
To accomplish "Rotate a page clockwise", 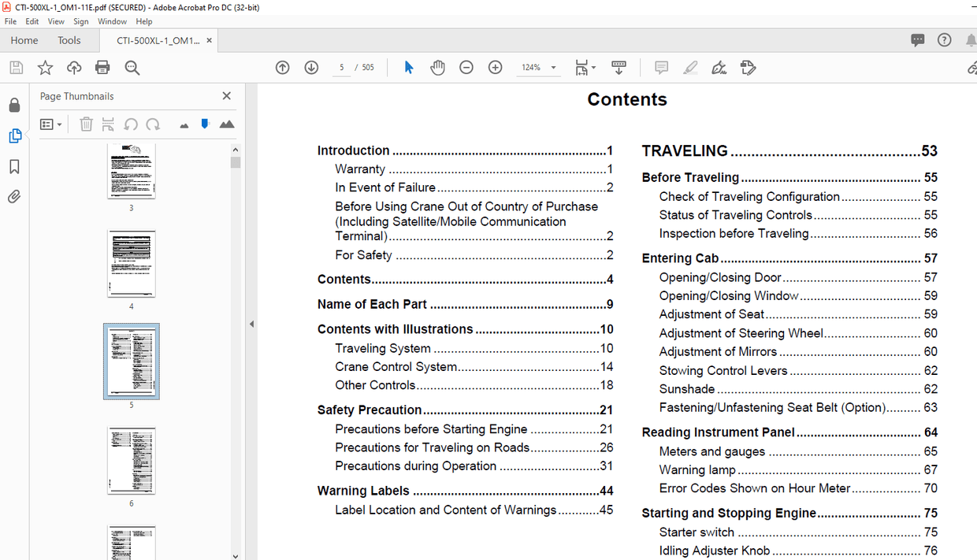I will (153, 124).
